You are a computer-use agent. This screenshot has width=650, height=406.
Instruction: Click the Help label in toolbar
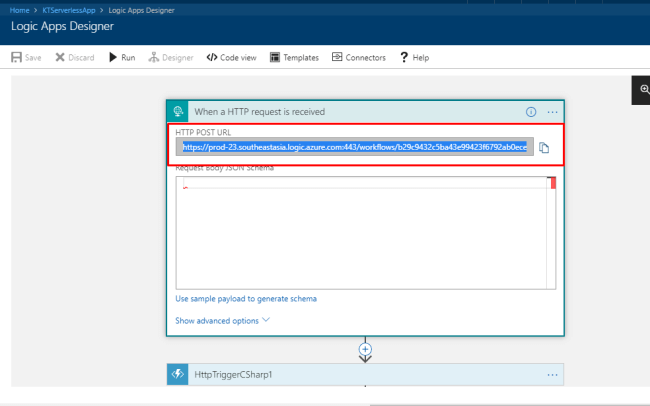(420, 58)
